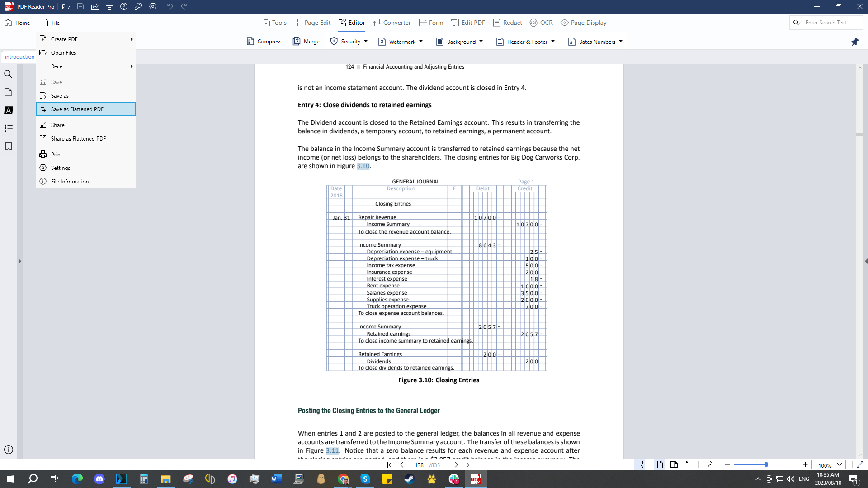
Task: Select two-page view icon
Action: pyautogui.click(x=674, y=465)
